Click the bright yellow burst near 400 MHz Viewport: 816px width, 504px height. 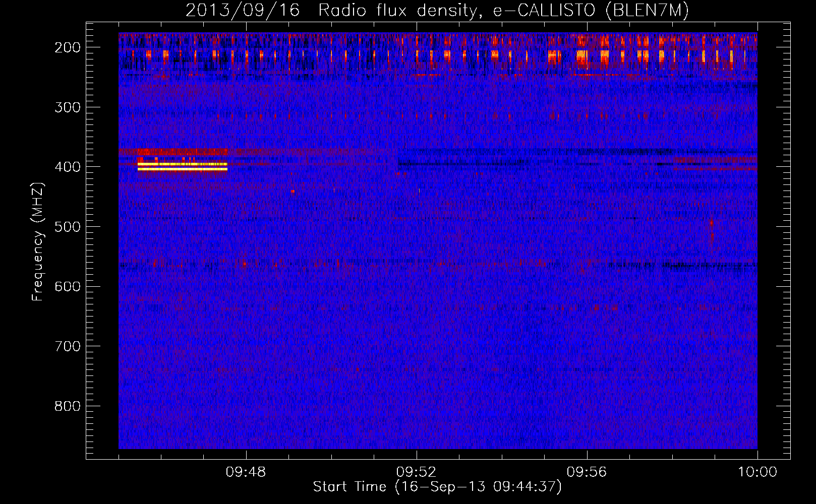click(183, 166)
